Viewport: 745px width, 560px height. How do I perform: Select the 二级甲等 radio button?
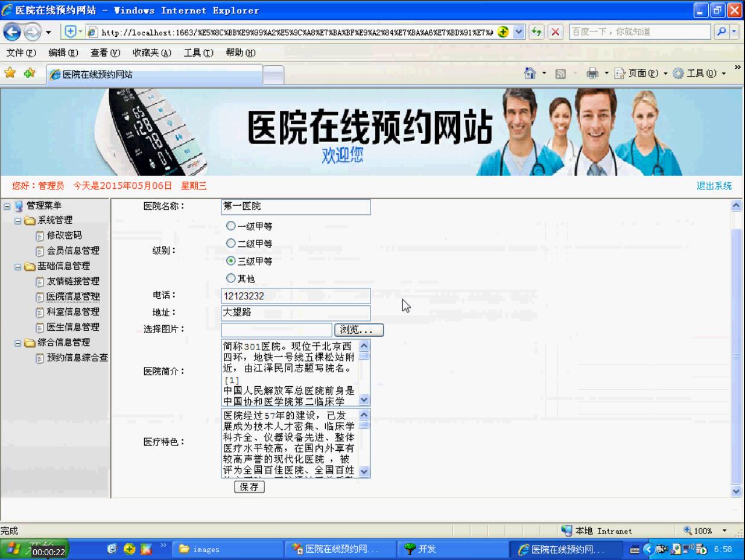230,244
